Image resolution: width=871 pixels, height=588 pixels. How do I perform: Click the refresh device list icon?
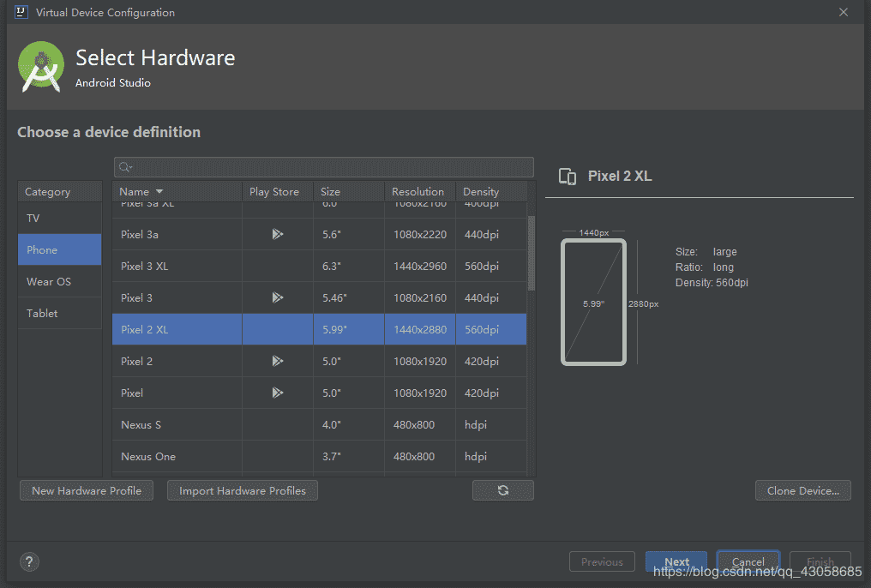coord(502,489)
